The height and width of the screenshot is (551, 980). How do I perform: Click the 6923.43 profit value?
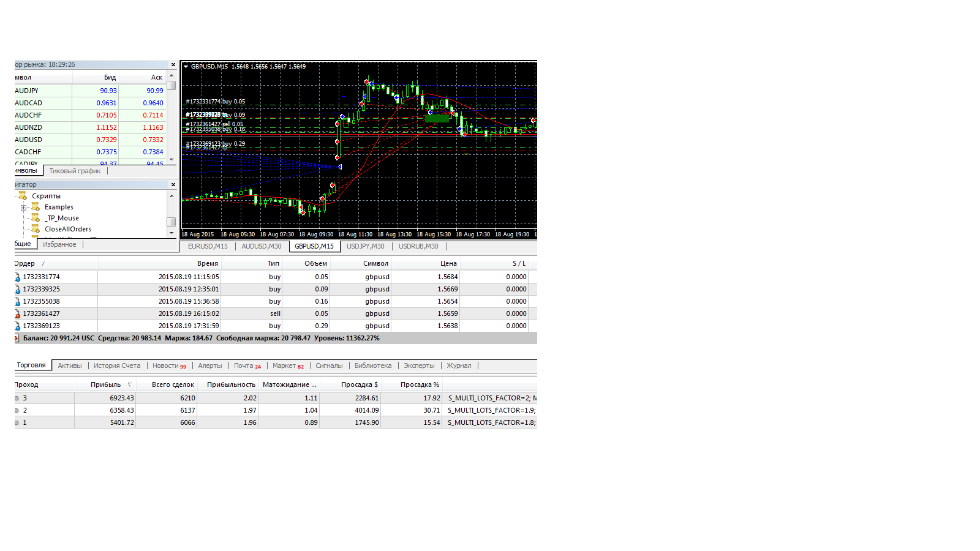[121, 398]
